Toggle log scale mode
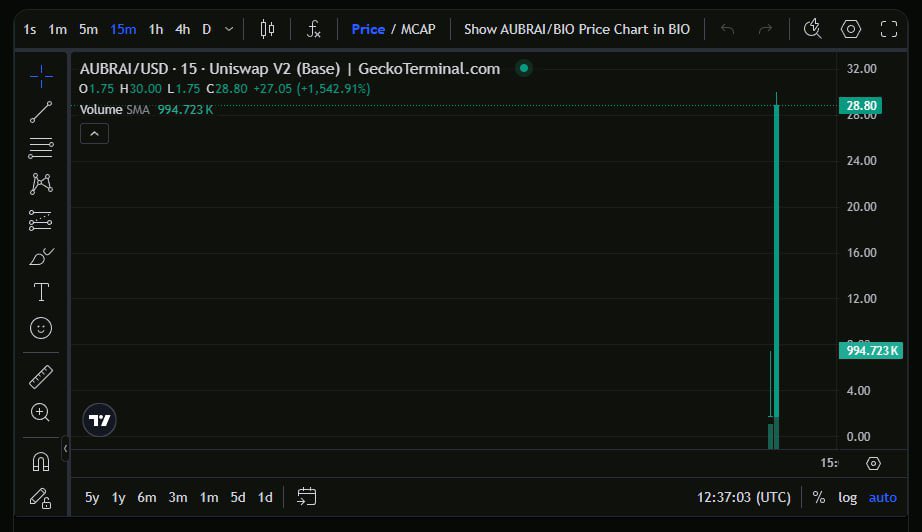 (x=847, y=497)
